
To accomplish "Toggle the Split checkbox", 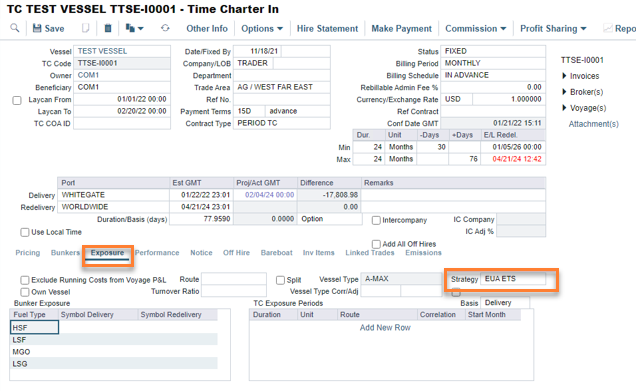I will (x=280, y=280).
